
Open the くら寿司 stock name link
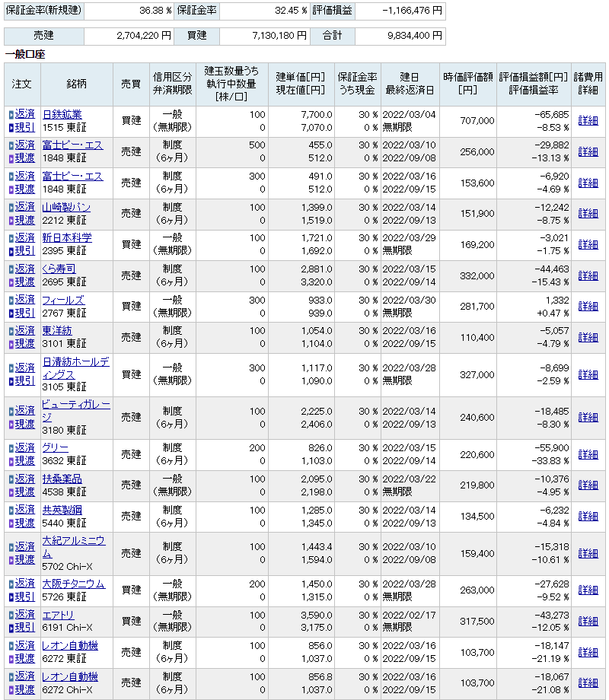(59, 269)
